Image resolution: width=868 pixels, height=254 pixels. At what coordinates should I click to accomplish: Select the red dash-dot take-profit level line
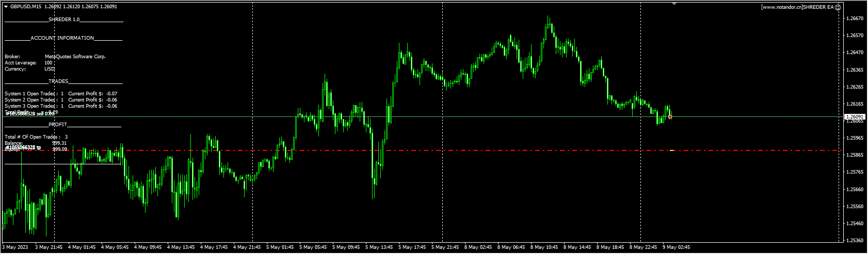[423, 150]
